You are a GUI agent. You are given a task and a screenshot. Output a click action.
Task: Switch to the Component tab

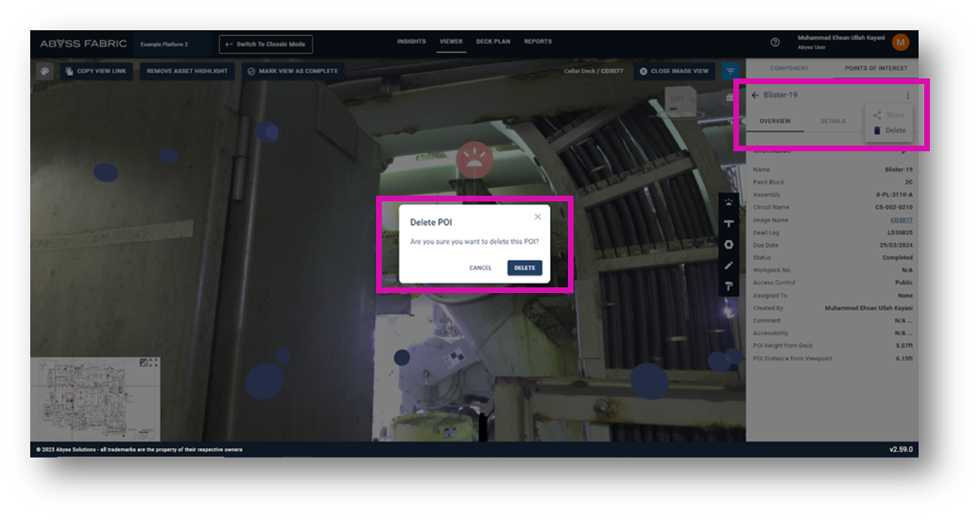click(789, 68)
